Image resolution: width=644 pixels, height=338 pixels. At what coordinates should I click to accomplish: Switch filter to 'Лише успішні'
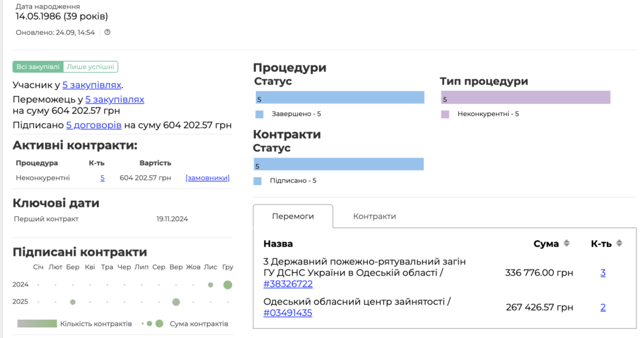pos(91,67)
